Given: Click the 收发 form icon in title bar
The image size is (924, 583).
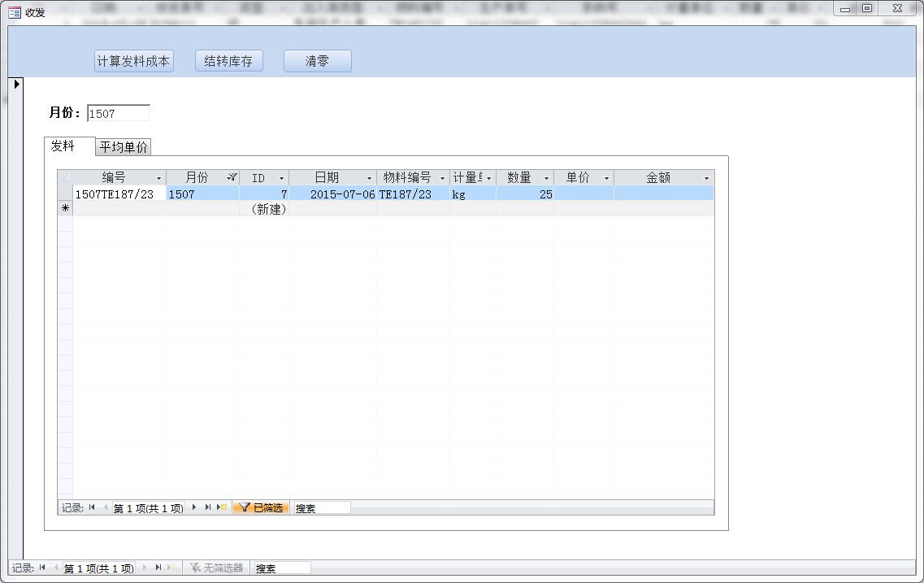Looking at the screenshot, I should tap(14, 12).
